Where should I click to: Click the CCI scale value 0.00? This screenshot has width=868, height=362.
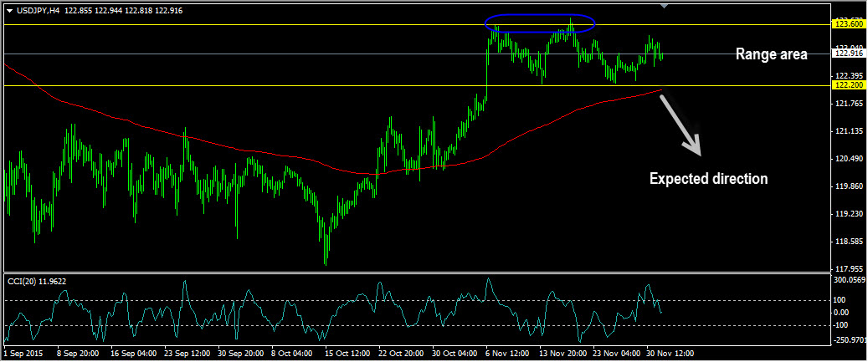coord(843,313)
